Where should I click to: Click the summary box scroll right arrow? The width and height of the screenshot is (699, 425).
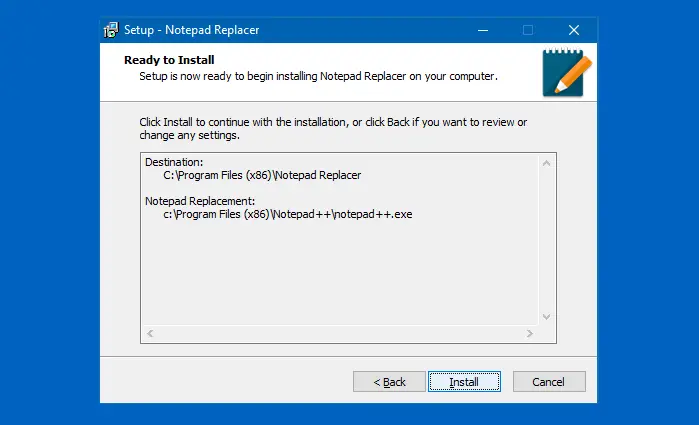(x=530, y=334)
